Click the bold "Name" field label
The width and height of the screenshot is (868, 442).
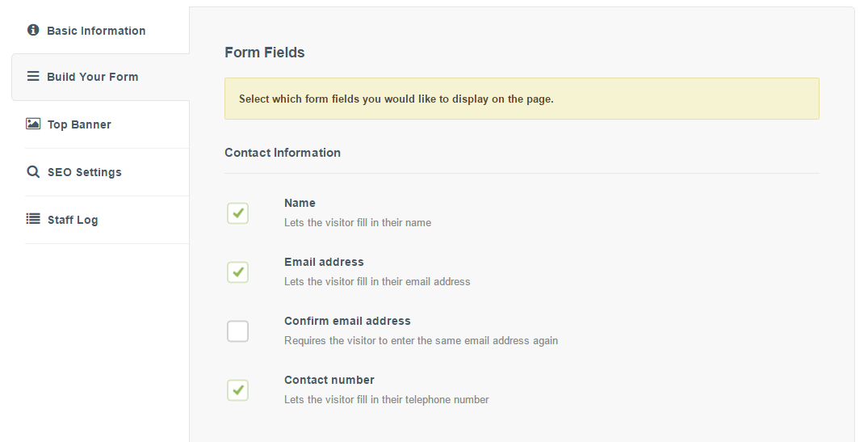(x=300, y=203)
